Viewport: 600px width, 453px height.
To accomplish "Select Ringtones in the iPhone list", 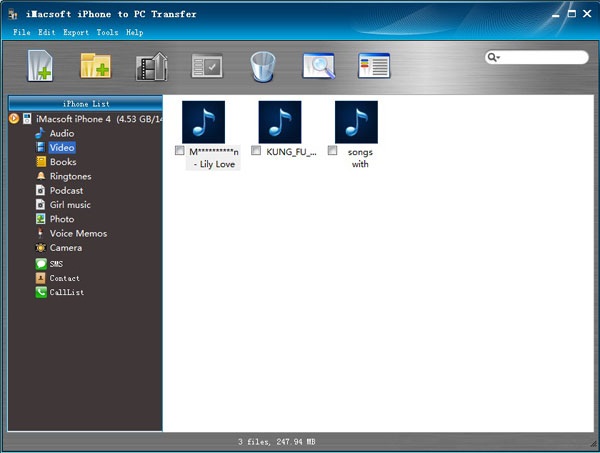I will (x=70, y=176).
